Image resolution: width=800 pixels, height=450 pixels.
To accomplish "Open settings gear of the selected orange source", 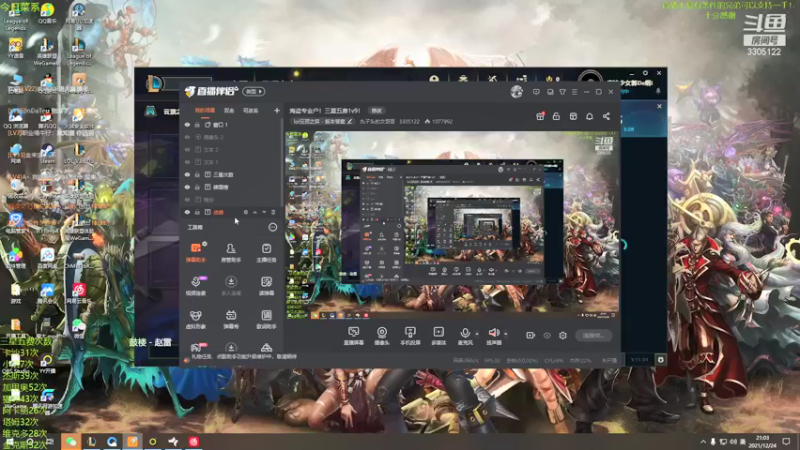I will [246, 212].
